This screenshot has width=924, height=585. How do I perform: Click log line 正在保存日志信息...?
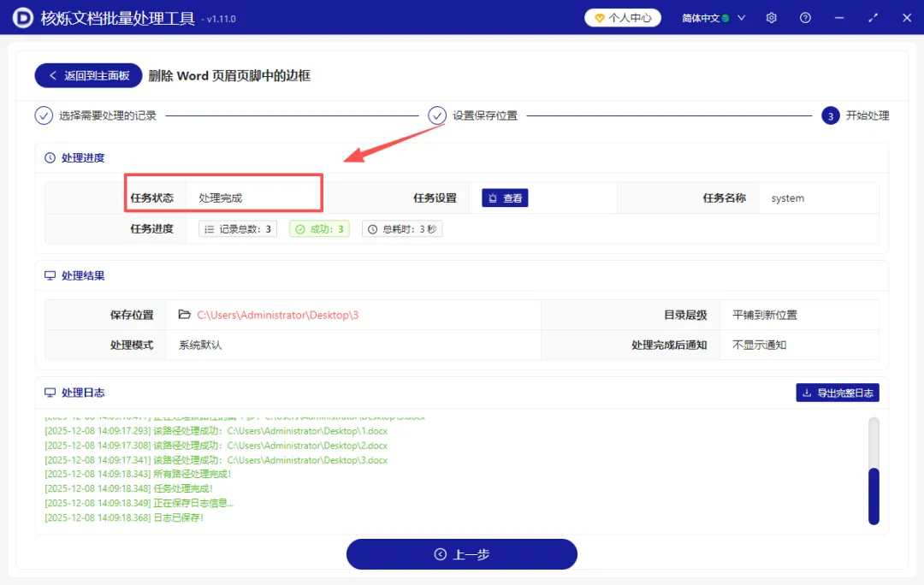[x=139, y=504]
